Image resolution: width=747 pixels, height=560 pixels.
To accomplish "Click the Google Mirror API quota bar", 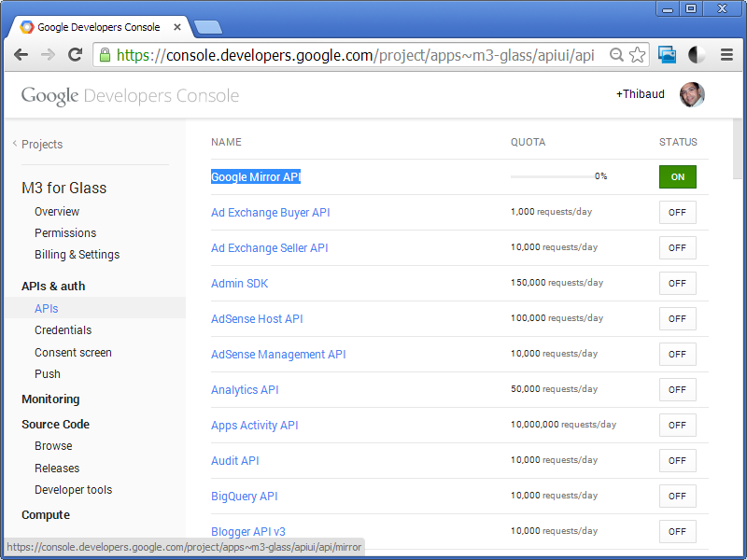I will click(551, 176).
